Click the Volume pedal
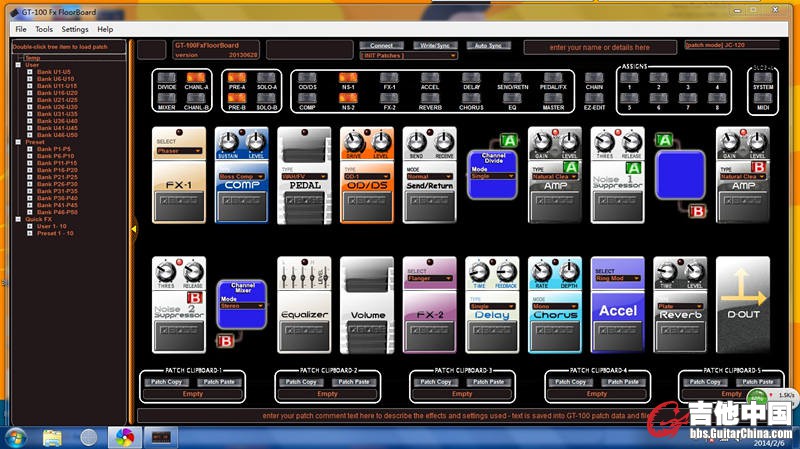This screenshot has height=449, width=800. [367, 305]
